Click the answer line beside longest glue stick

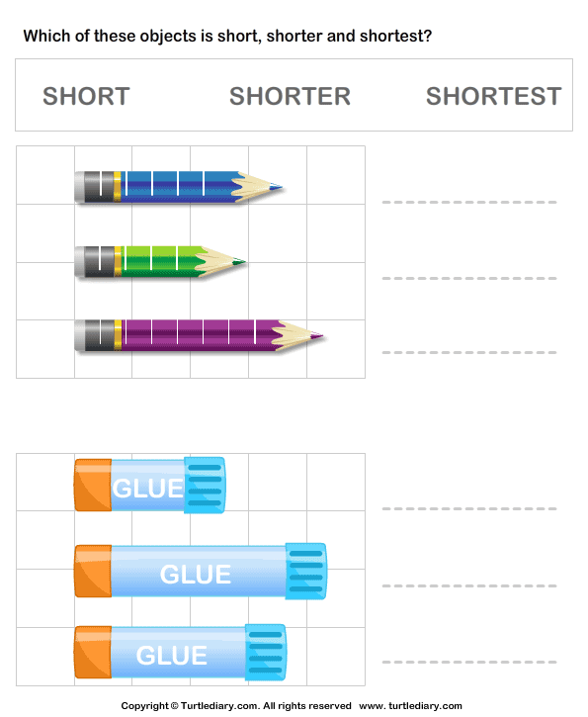(469, 585)
